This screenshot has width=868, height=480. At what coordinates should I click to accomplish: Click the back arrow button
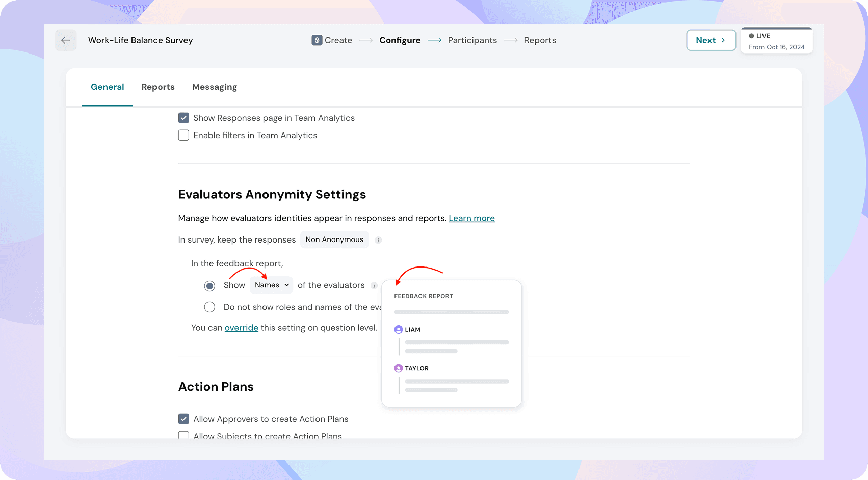[x=66, y=40]
